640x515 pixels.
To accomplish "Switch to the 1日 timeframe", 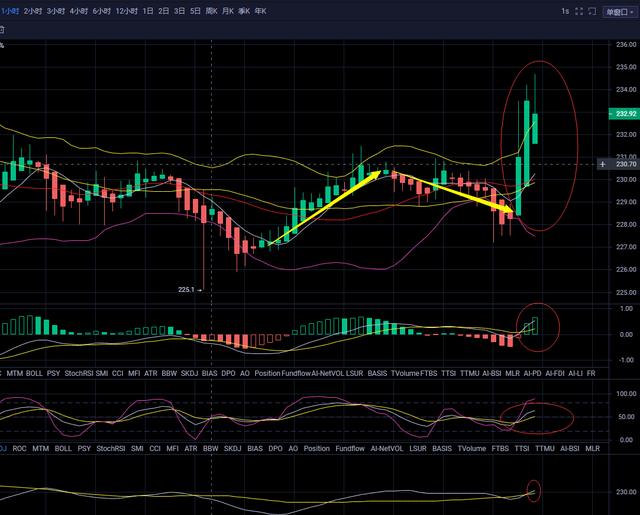I will 148,11.
